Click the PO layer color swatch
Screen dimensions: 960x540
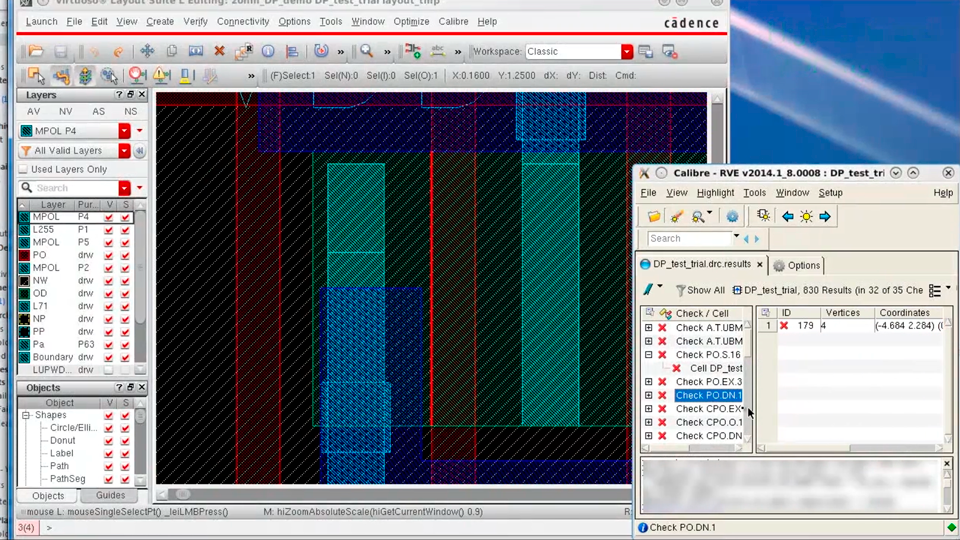[24, 255]
